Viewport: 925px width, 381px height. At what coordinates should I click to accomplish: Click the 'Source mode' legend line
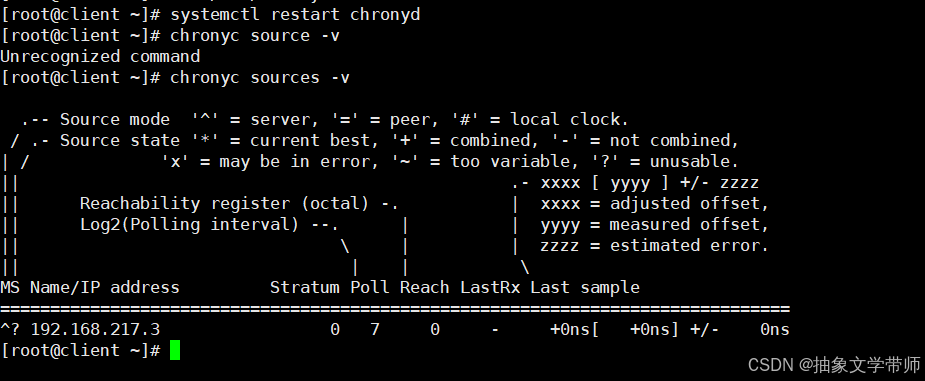(x=325, y=120)
